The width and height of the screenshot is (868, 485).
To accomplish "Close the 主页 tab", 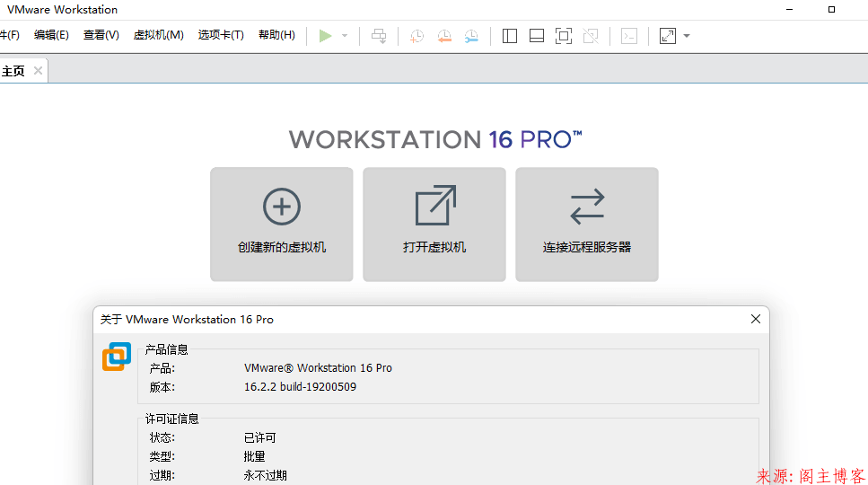I will (x=38, y=70).
